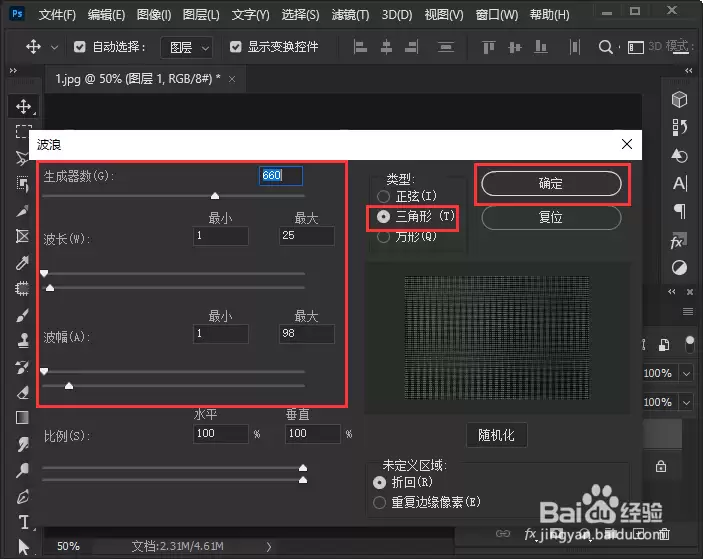703x559 pixels.
Task: Open the 编辑(E) menu
Action: (106, 15)
